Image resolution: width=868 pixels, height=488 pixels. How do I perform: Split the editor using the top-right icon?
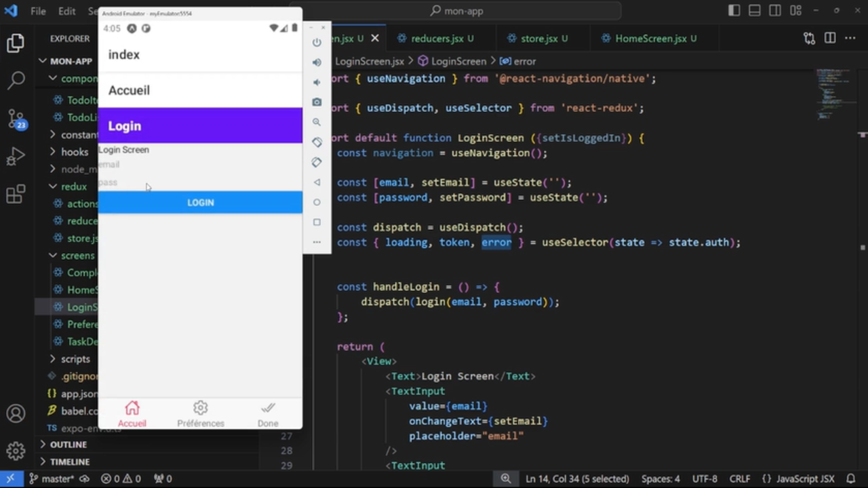tap(830, 39)
